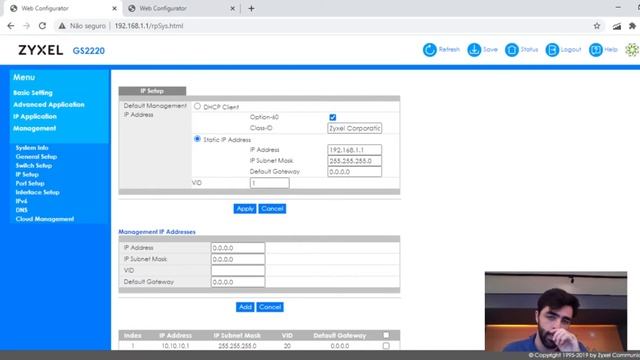Click Management VID input field

(238, 271)
